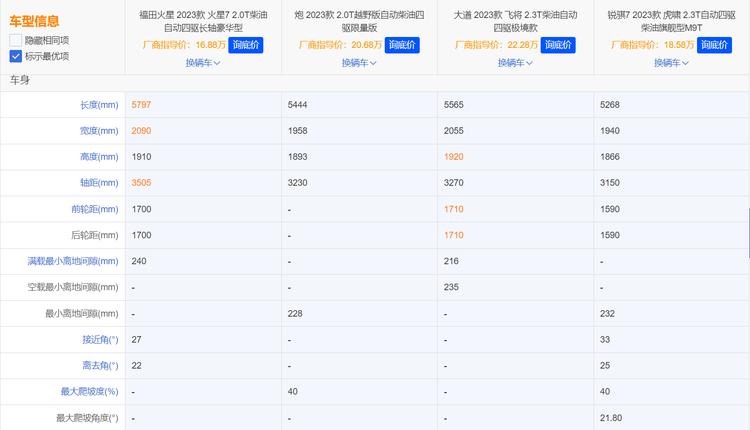Click the 长度(mm) parameter link
Viewport: 750px width, 430px height.
tap(99, 105)
